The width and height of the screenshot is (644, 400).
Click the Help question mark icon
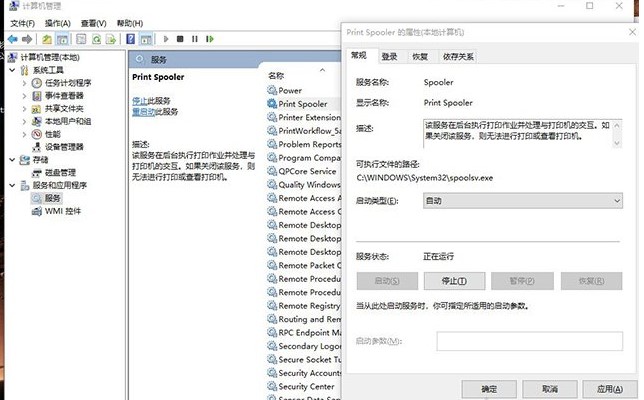[x=131, y=39]
